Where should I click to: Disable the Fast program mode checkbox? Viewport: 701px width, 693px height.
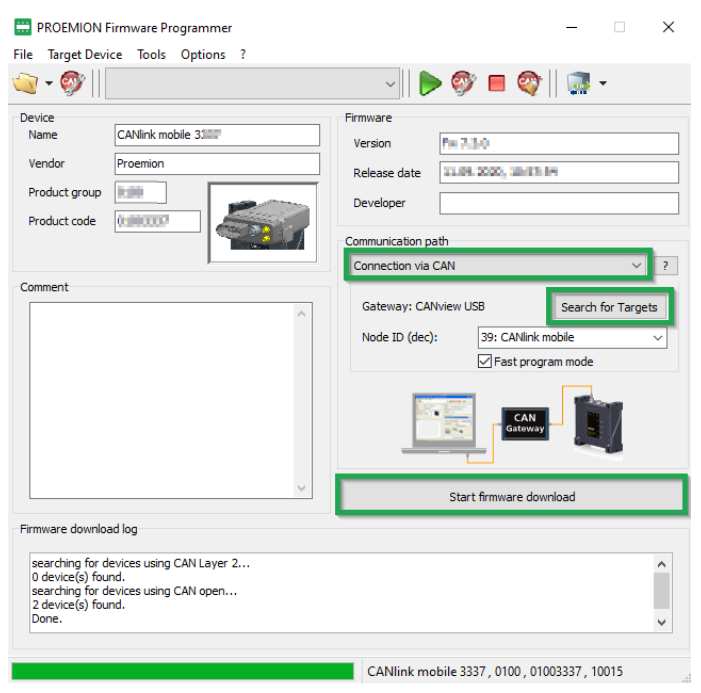click(485, 361)
